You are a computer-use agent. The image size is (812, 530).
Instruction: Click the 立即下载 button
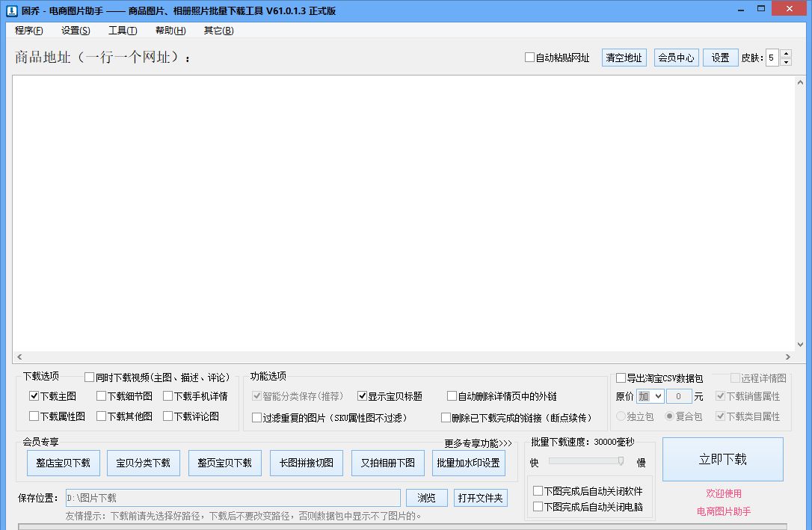pyautogui.click(x=722, y=459)
